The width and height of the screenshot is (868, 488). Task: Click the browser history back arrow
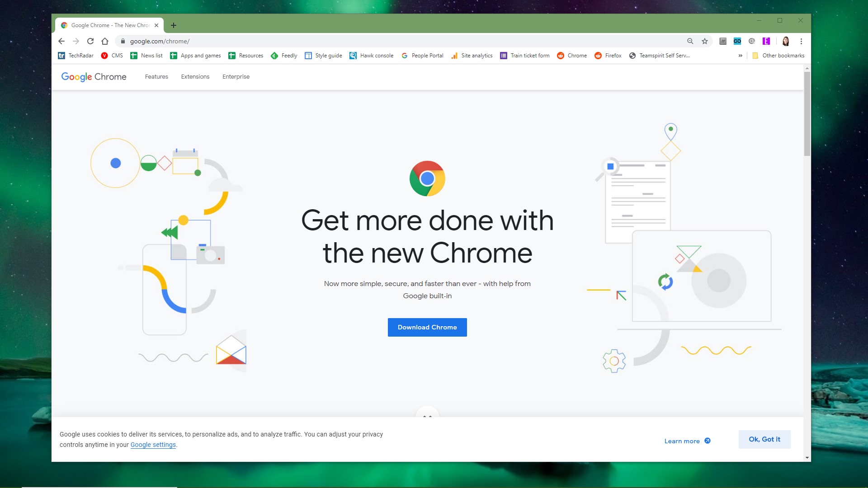point(62,41)
